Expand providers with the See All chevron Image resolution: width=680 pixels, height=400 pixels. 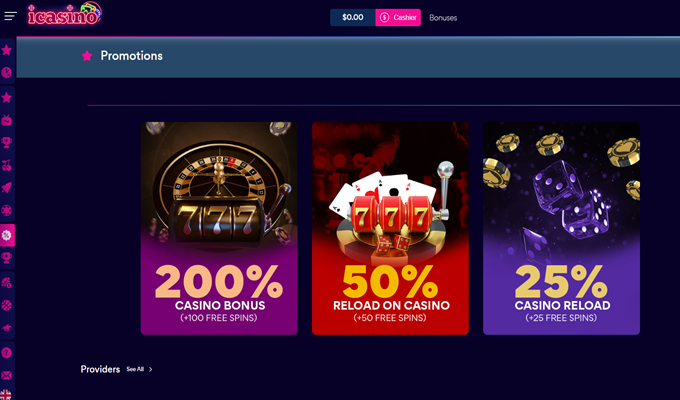tap(150, 370)
